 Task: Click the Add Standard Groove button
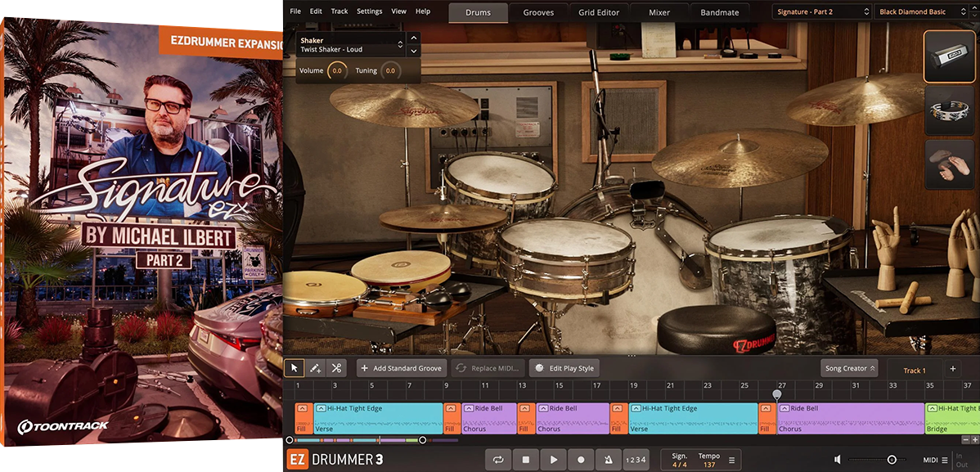[x=402, y=368]
